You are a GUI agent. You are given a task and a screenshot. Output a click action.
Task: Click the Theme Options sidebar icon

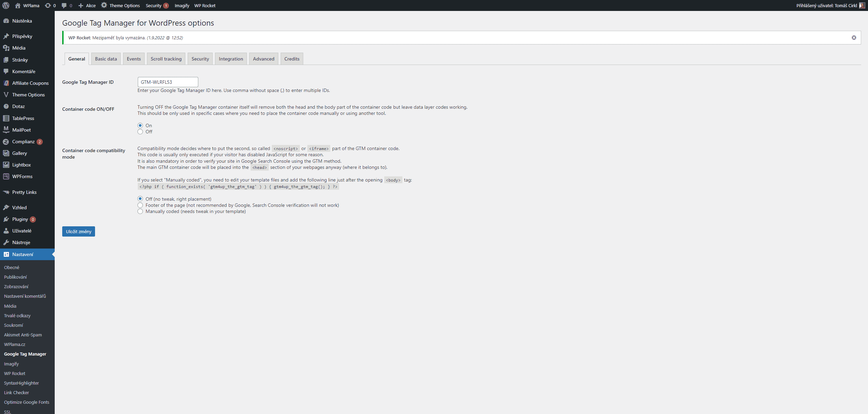coord(6,95)
